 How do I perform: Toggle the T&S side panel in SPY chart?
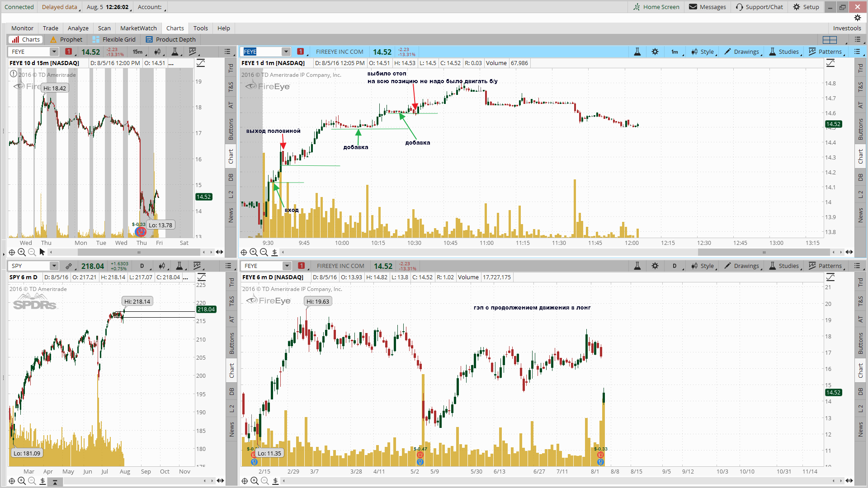[x=231, y=301]
